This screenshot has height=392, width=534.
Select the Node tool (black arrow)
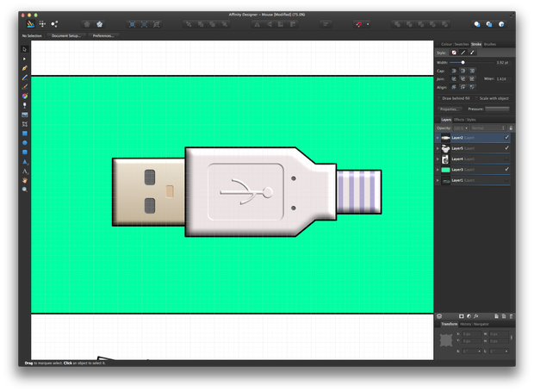[x=24, y=59]
